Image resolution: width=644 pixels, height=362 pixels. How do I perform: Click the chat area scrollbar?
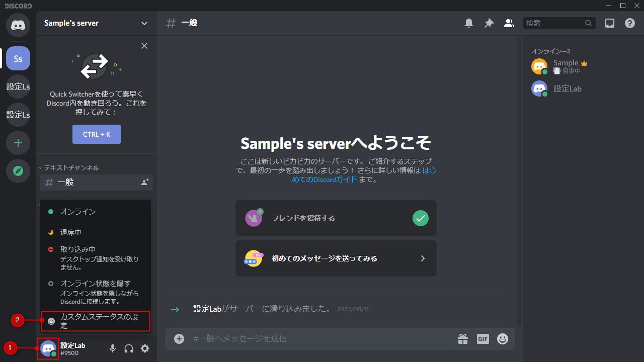click(x=519, y=181)
